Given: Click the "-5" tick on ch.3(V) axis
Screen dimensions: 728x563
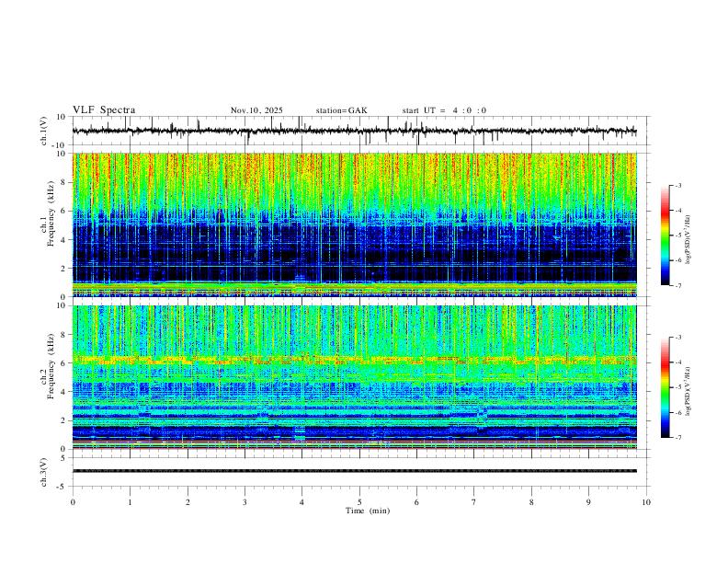Looking at the screenshot, I should pos(62,487).
